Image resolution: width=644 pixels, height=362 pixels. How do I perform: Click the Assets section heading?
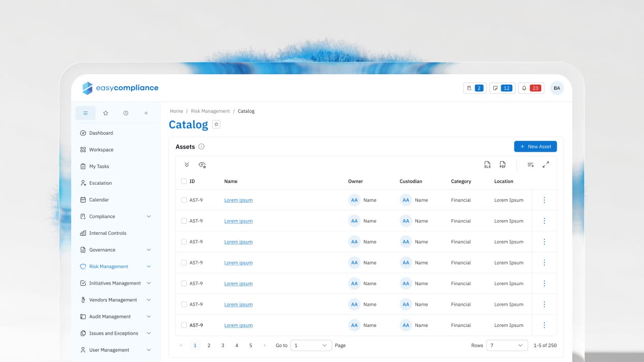coord(185,147)
